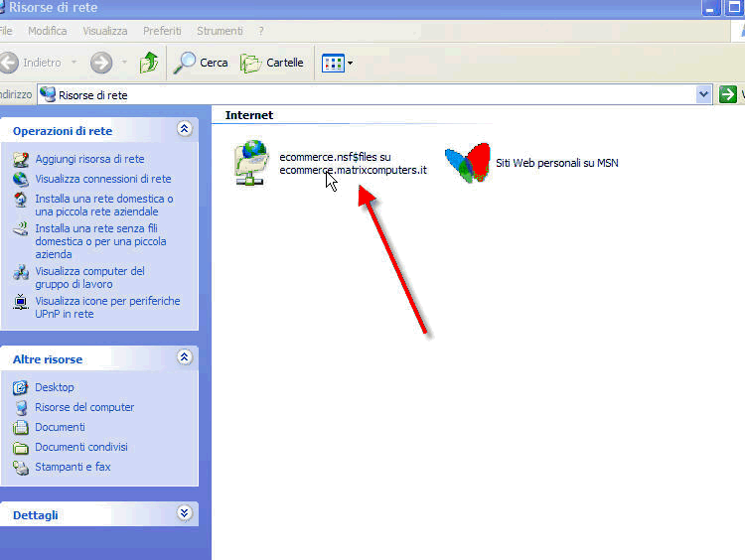Open Risorse del computer link
The image size is (745, 560).
click(x=84, y=407)
